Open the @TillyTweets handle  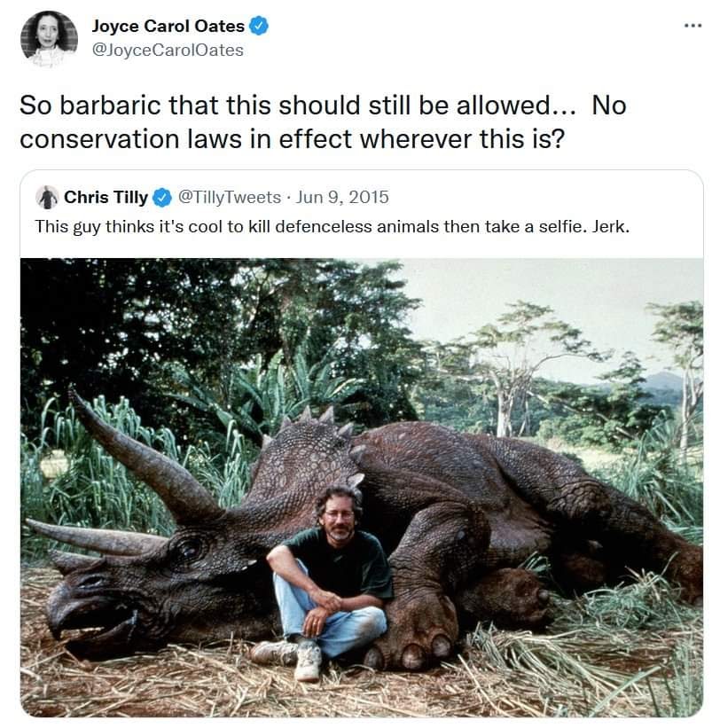pos(230,198)
